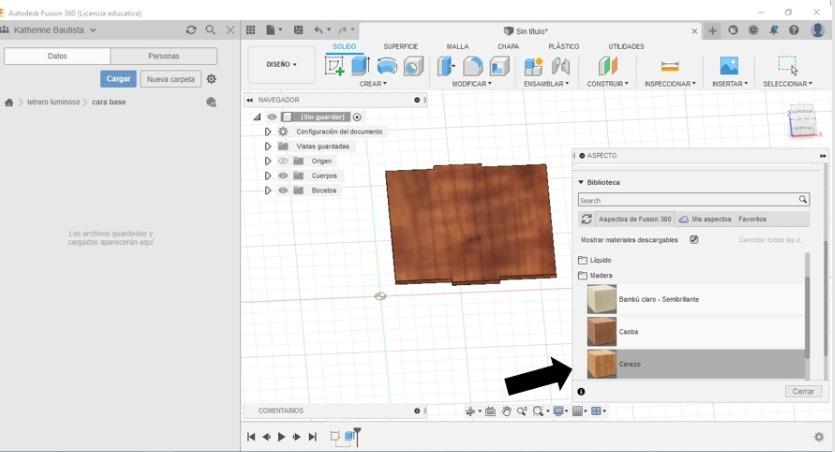Screen dimensions: 835x452
Task: Open the CREAR dropdown menu
Action: click(373, 84)
